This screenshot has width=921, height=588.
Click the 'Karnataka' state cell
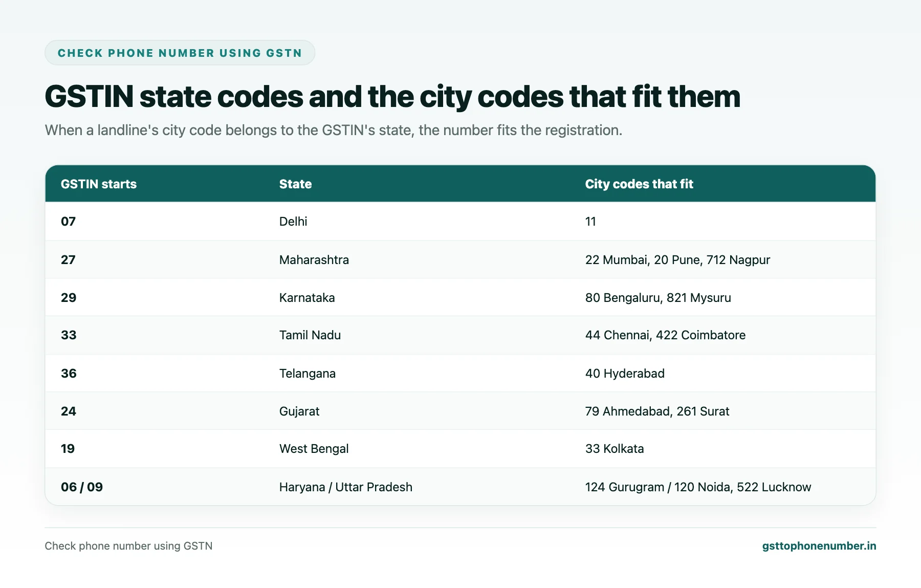(x=307, y=297)
